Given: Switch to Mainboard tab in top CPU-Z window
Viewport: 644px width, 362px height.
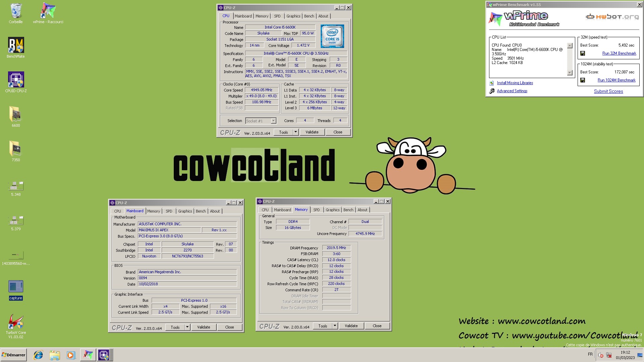Looking at the screenshot, I should [x=243, y=16].
